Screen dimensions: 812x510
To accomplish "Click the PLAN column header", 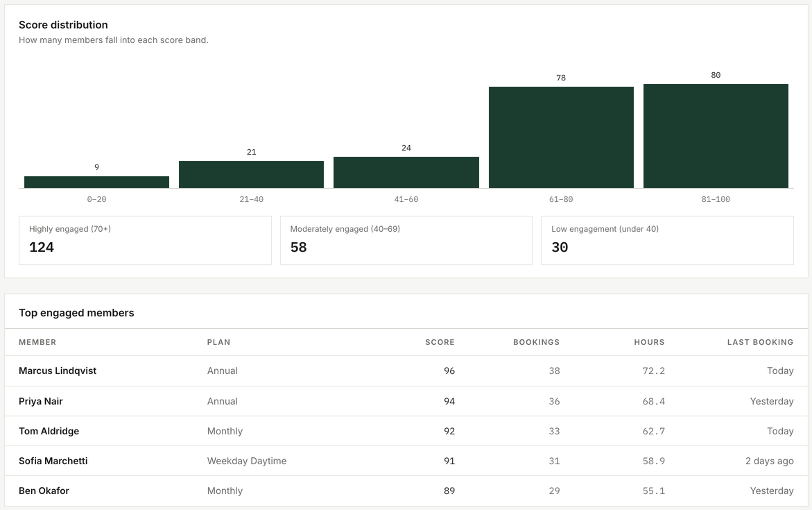I will (x=218, y=342).
